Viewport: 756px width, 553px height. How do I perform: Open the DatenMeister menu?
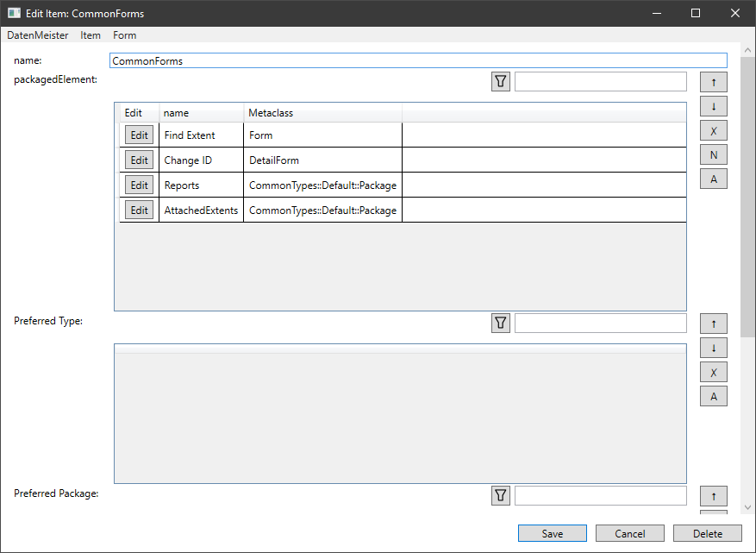click(38, 35)
